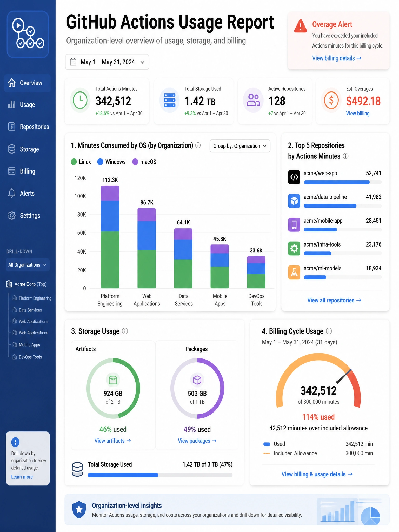The height and width of the screenshot is (532, 399).
Task: Click the Organization-level insights shield icon
Action: 79,510
